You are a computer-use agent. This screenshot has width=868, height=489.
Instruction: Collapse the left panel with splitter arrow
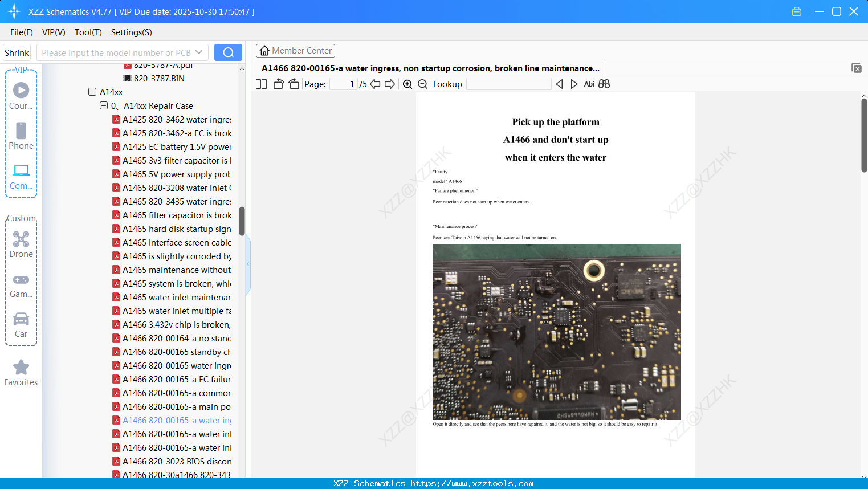tap(248, 264)
